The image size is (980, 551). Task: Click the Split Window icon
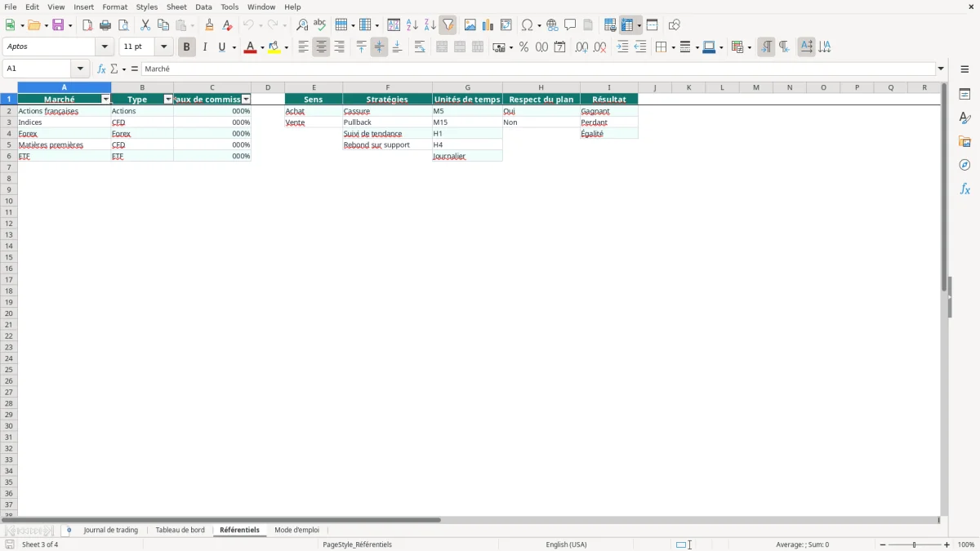[653, 25]
